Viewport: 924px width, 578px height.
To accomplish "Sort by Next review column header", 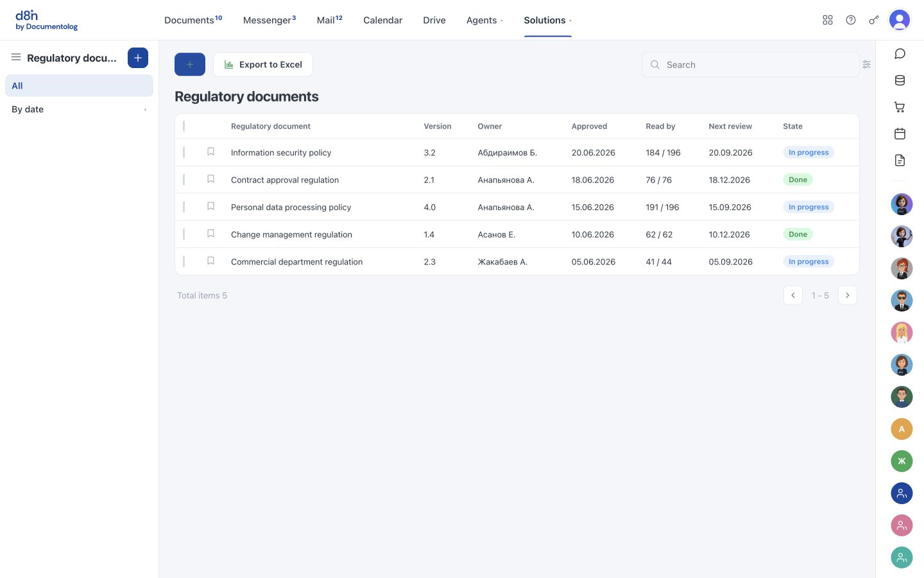I will tap(730, 127).
